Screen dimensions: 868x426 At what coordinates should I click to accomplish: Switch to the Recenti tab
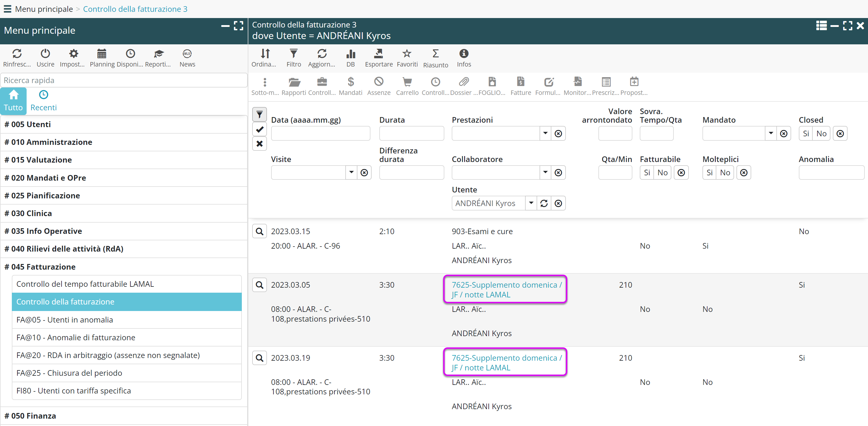tap(43, 101)
